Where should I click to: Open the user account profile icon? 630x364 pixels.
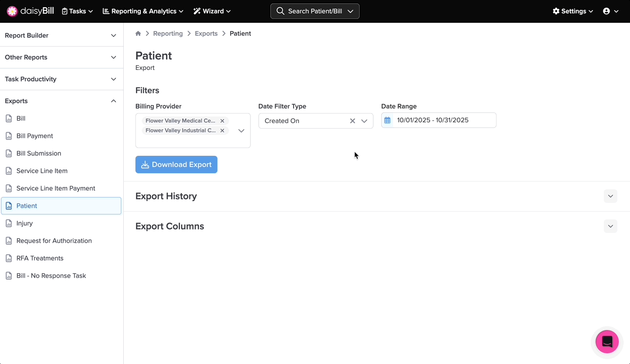pos(610,11)
